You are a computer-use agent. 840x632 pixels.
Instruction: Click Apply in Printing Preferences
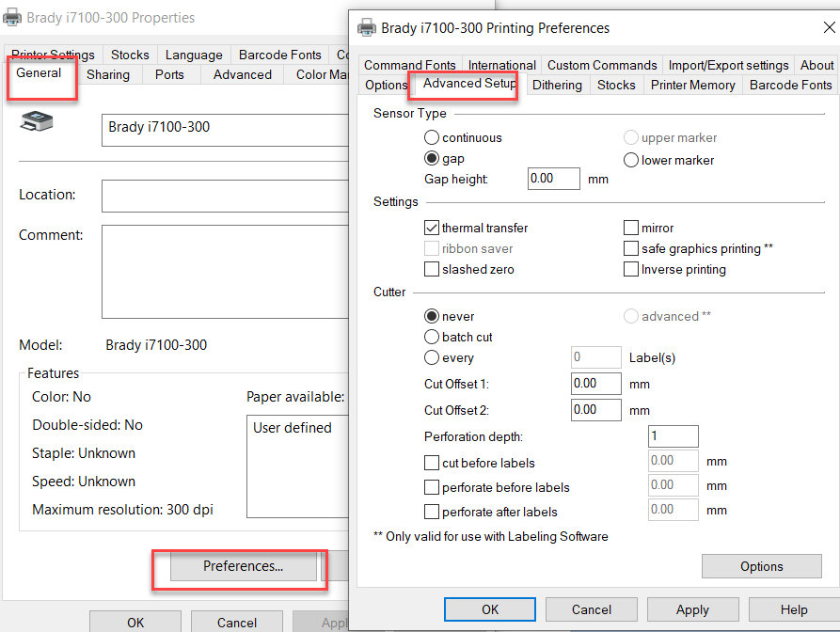tap(692, 609)
